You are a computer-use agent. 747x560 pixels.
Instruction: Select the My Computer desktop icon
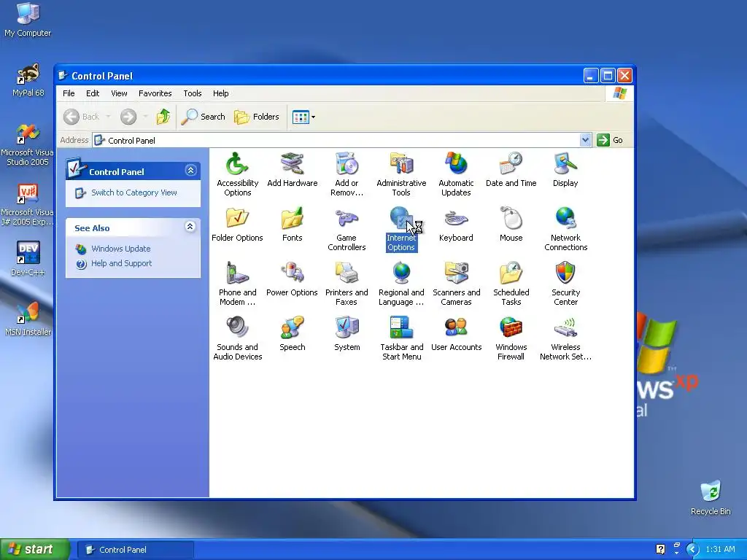28,20
